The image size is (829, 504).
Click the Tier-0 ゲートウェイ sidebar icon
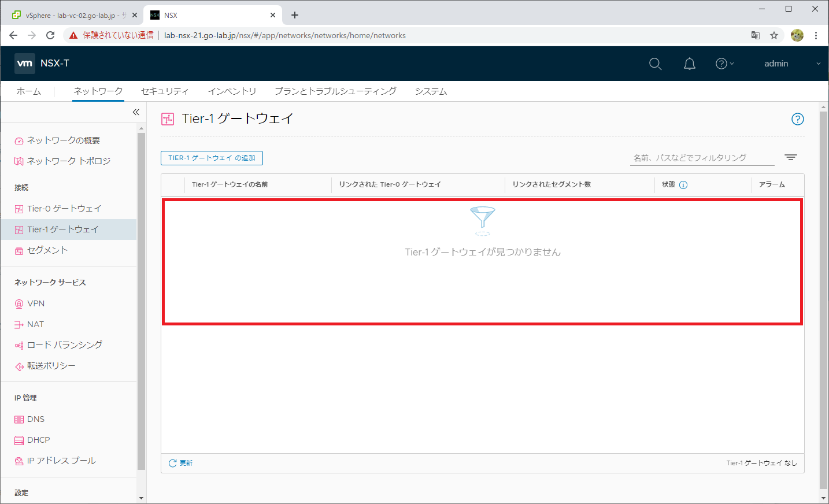[19, 209]
